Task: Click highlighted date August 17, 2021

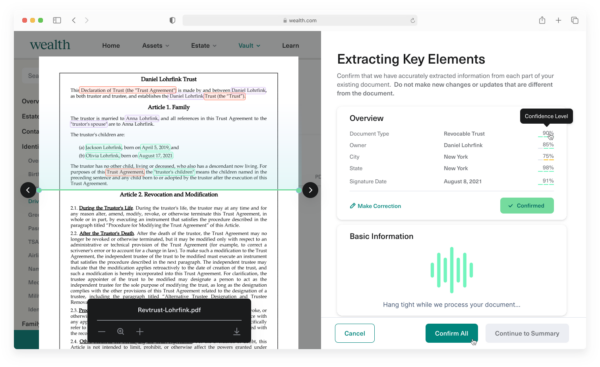Action: click(155, 156)
